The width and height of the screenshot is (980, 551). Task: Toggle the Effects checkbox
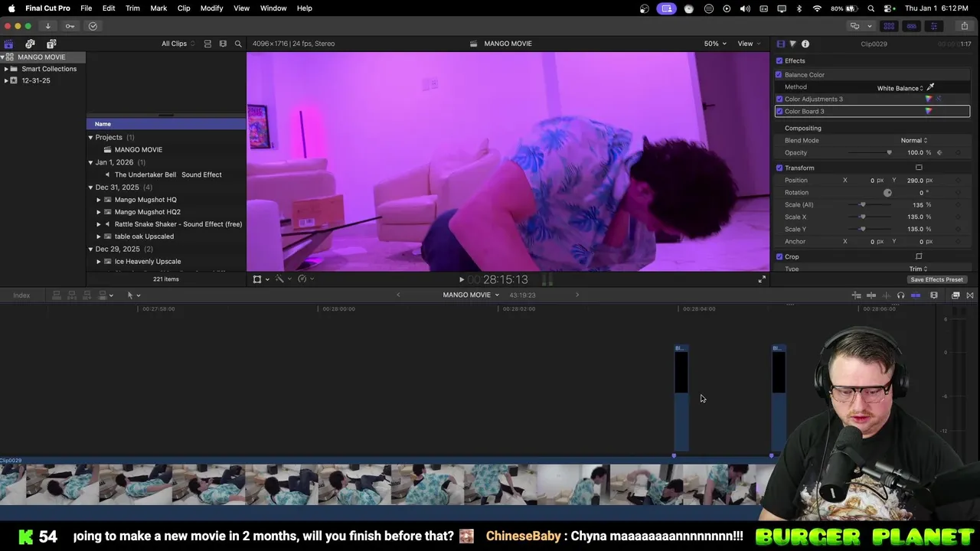779,60
